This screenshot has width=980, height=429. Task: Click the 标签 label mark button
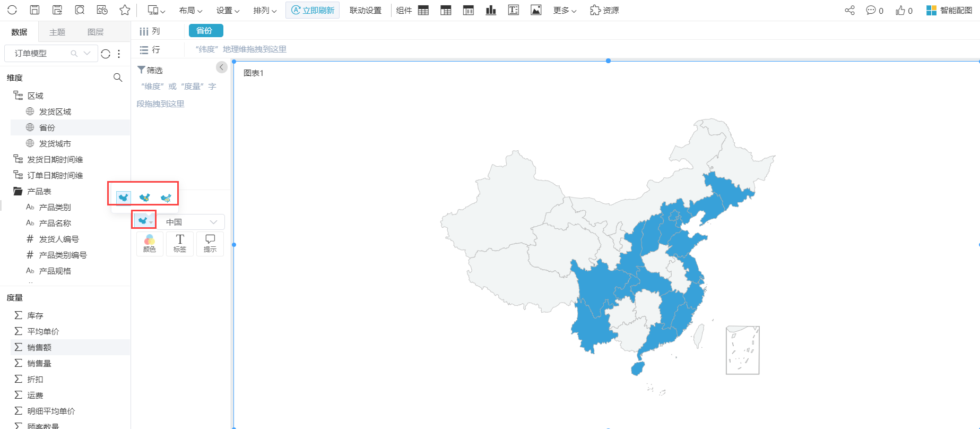pos(180,244)
